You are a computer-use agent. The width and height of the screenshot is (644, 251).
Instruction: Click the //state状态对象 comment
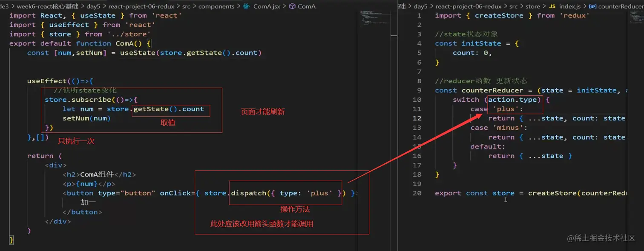tap(466, 34)
